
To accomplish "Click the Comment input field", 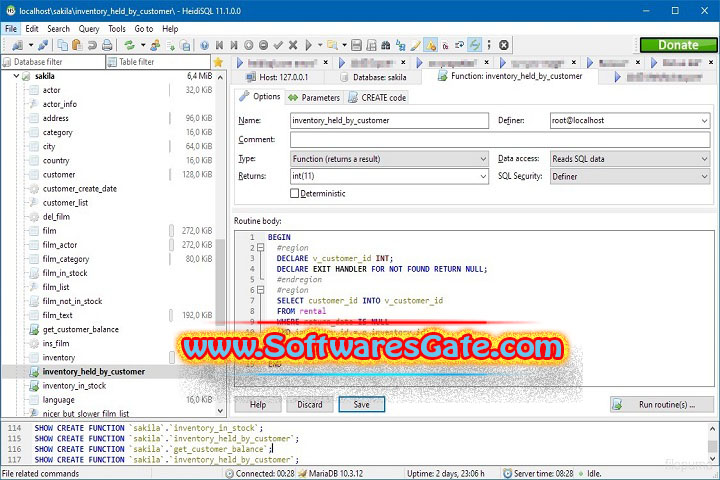I will [x=500, y=140].
